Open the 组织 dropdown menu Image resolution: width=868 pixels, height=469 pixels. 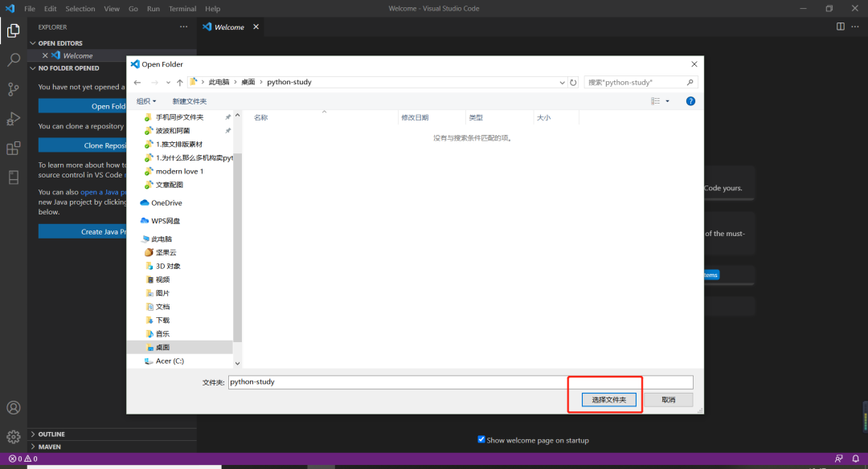[x=146, y=101]
